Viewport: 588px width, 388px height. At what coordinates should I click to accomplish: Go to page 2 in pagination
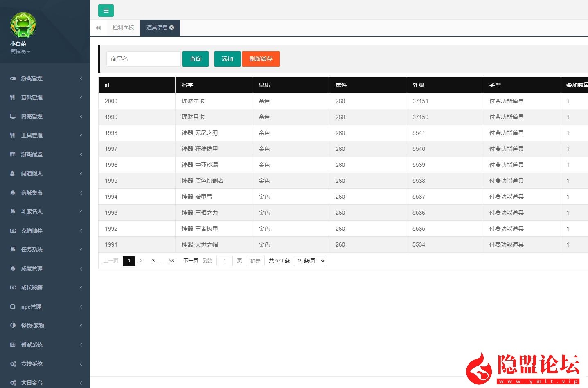coord(141,261)
